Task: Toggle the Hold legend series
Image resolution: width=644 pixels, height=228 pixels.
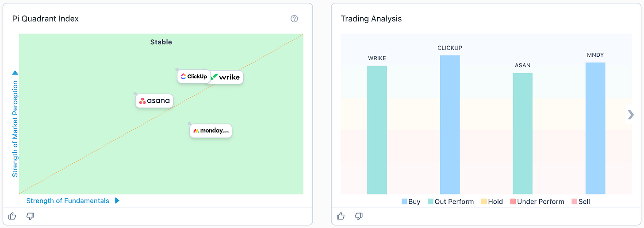Action: point(492,201)
